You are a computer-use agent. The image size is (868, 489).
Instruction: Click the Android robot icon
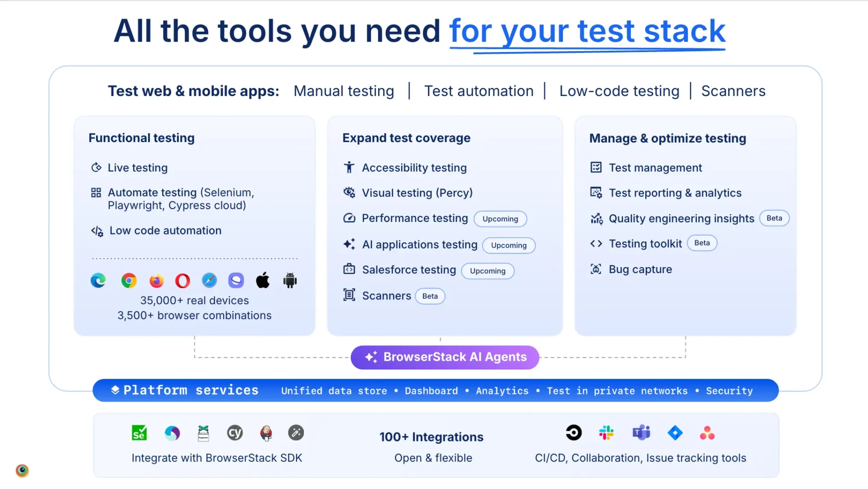click(x=290, y=281)
